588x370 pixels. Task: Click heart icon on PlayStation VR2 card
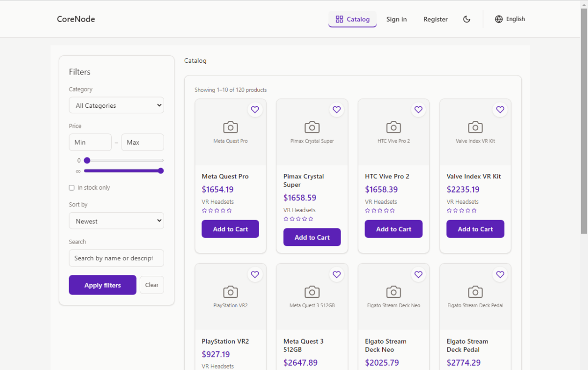pos(255,274)
